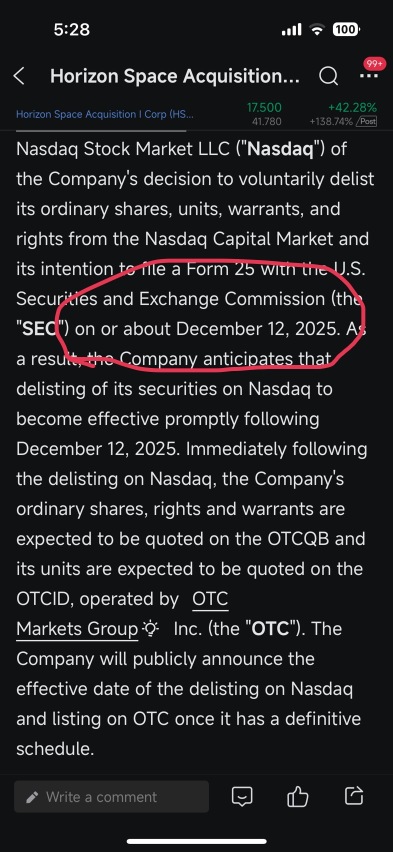The width and height of the screenshot is (393, 852).
Task: Tap the 41.780 post-market price
Action: pos(264,121)
